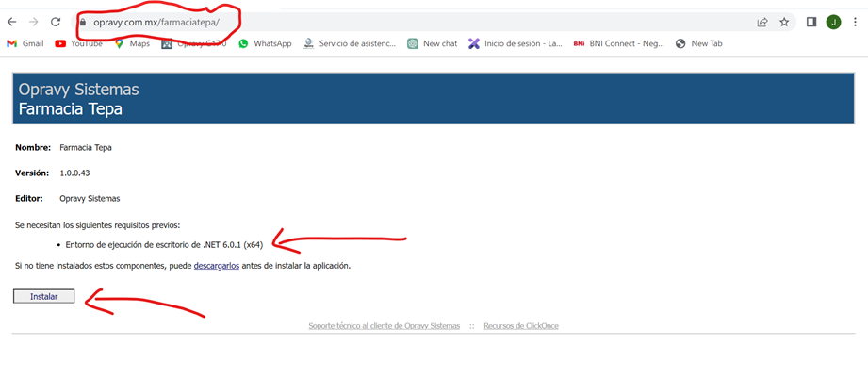Open the New chat bookmark
Image resolution: width=868 pixels, height=379 pixels.
tap(433, 43)
